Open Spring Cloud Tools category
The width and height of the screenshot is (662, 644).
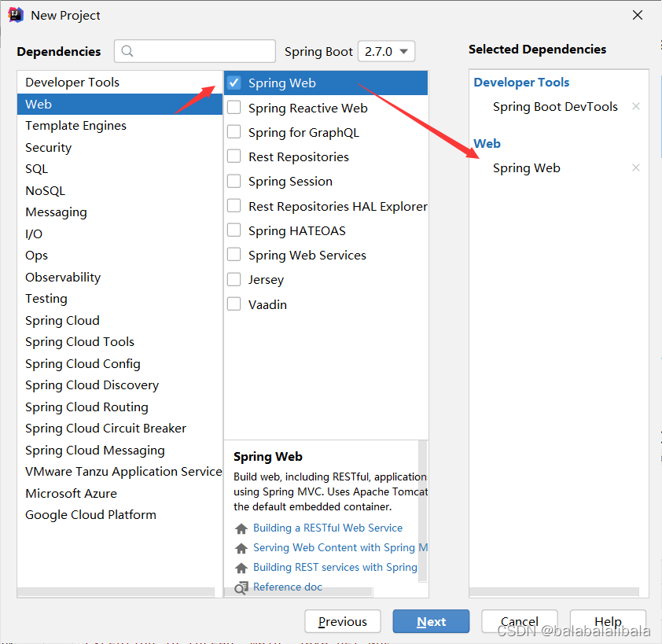tap(120, 341)
